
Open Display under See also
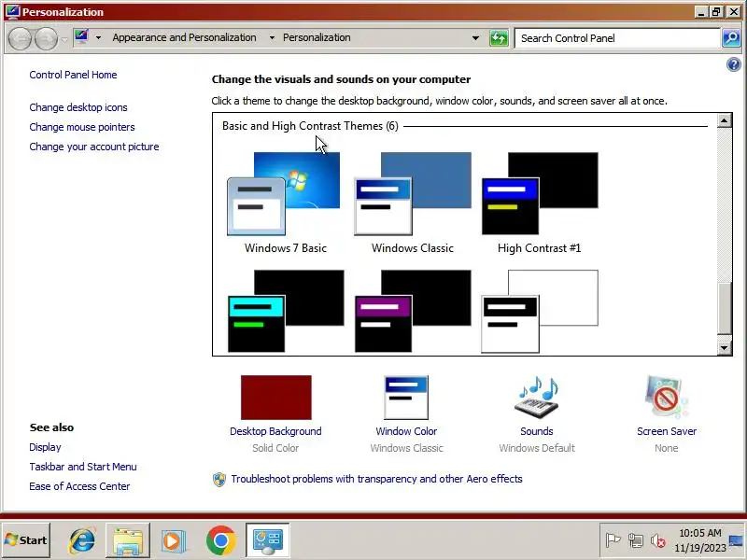(45, 447)
